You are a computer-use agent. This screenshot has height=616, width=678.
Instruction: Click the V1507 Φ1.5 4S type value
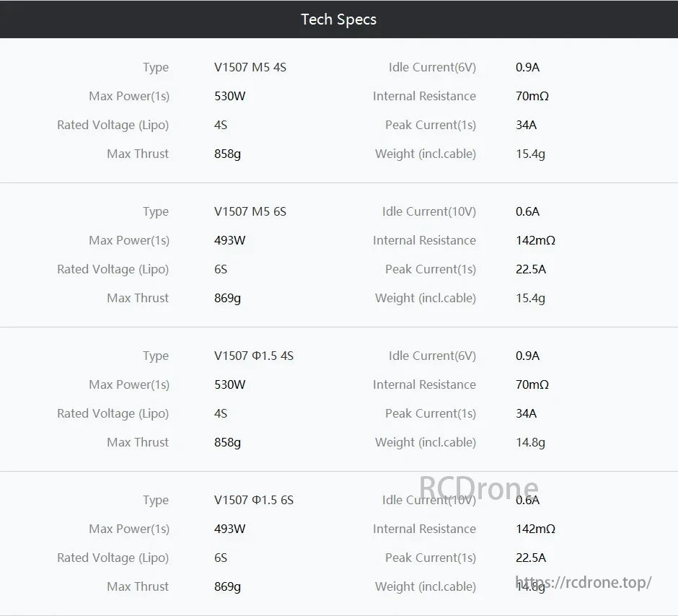[254, 356]
